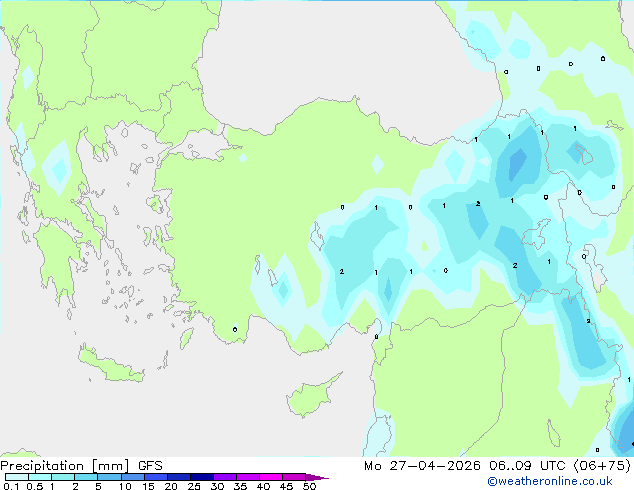Click the '40' legend scale label
This screenshot has width=634, height=490.
tap(263, 486)
